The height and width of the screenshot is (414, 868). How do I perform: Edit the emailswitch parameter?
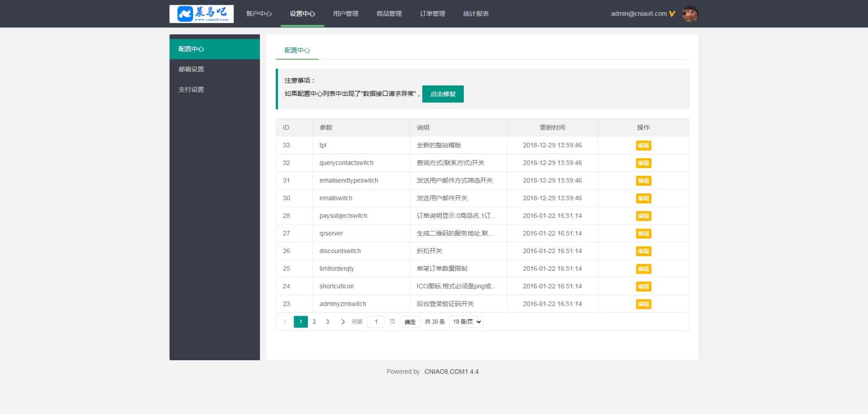click(x=643, y=198)
